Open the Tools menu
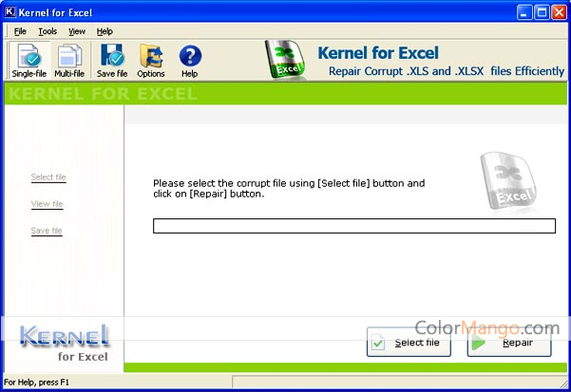571x392 pixels. 48,31
